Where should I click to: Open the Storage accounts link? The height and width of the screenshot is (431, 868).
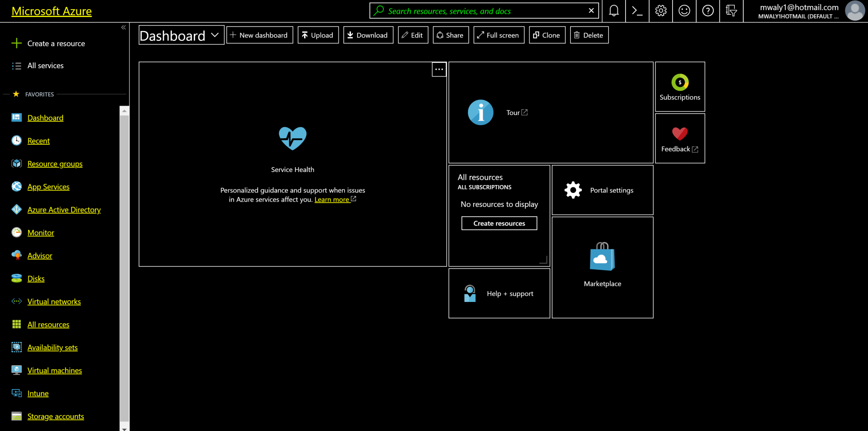click(56, 417)
